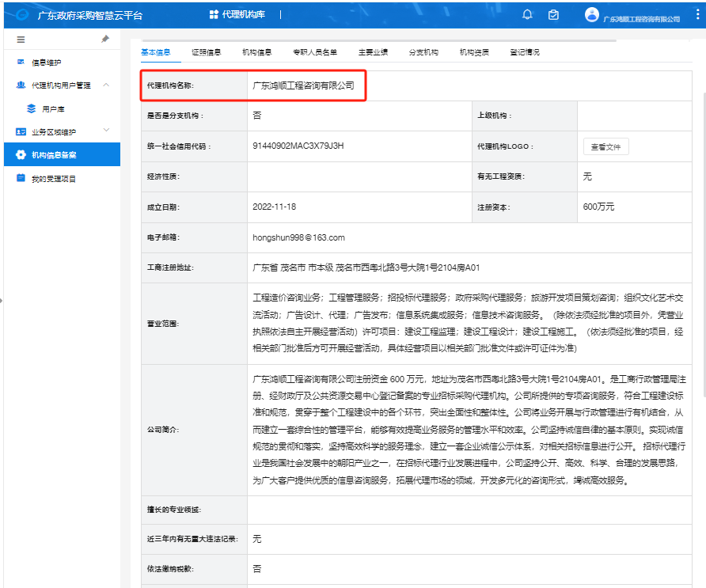The height and width of the screenshot is (588, 706).
Task: Click the user avatar icon
Action: [x=592, y=15]
